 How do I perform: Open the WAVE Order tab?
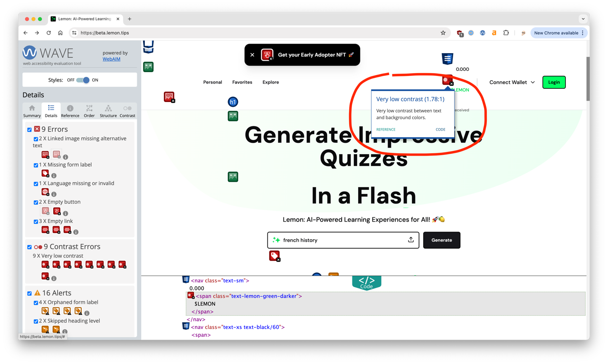[x=89, y=111]
